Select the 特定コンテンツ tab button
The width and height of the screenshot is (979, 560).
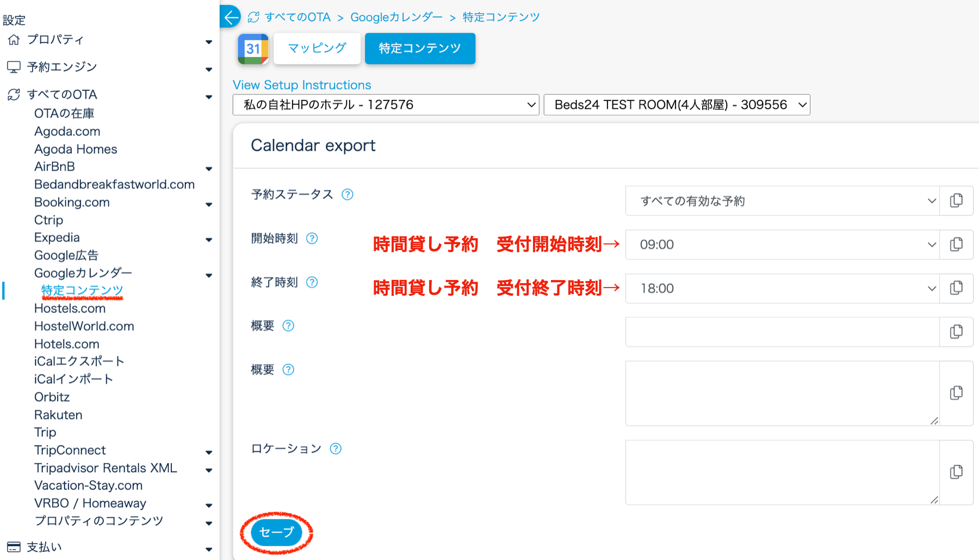420,48
